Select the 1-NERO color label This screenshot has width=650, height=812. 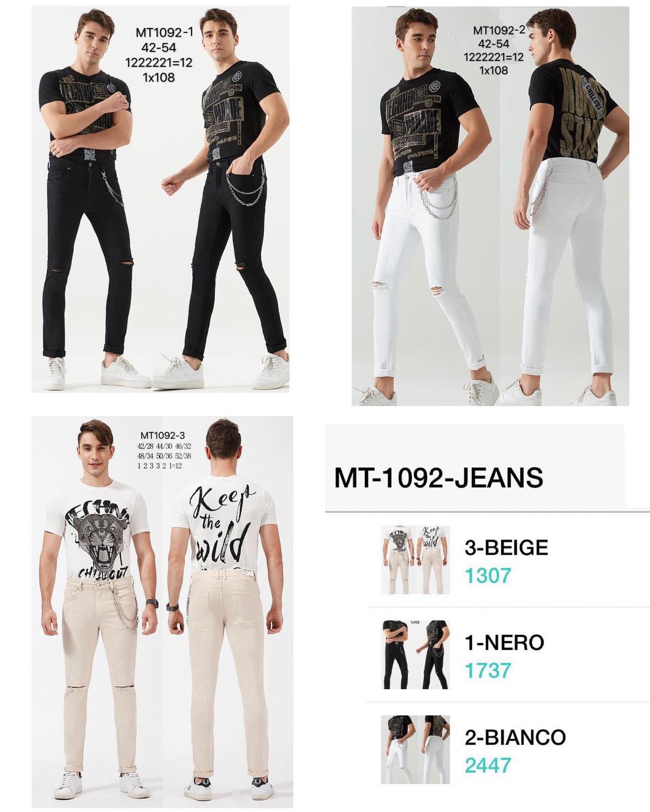tap(504, 642)
